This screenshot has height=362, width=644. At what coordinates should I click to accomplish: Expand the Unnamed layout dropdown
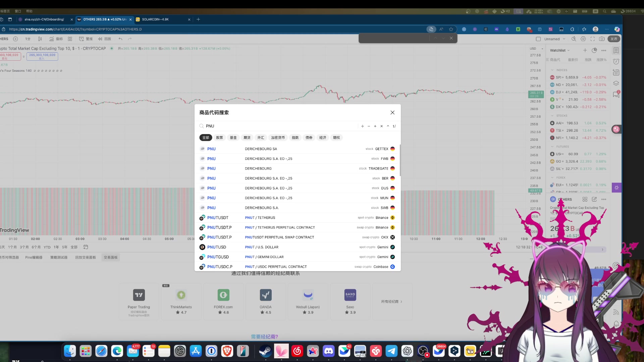(x=564, y=39)
